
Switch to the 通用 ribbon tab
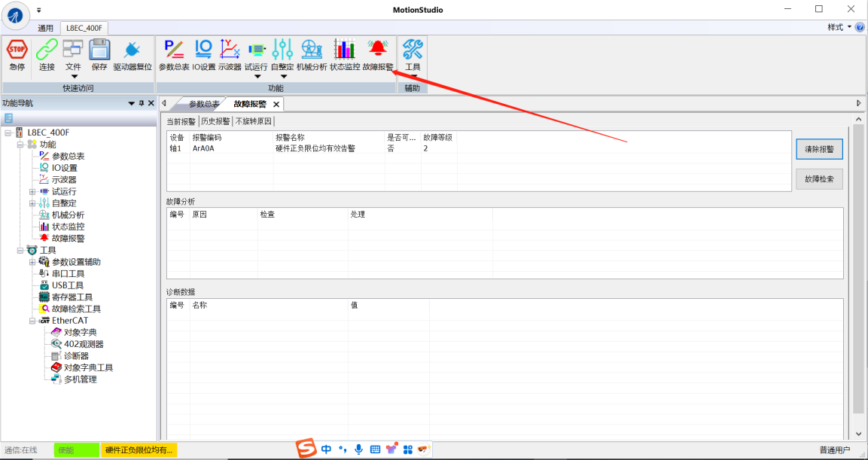click(x=45, y=28)
